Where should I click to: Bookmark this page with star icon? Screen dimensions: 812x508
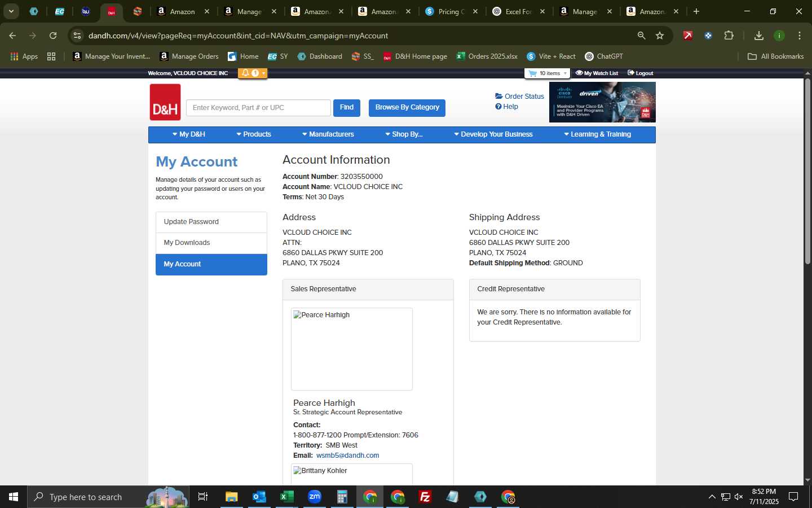(x=660, y=36)
